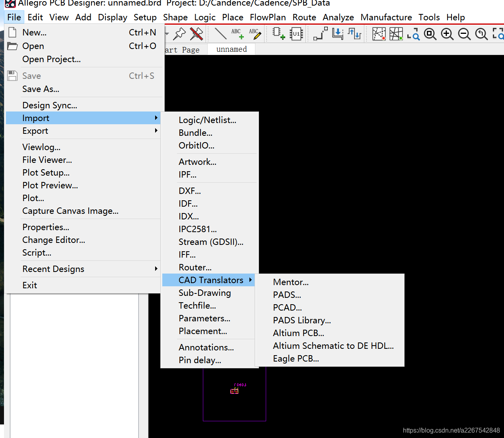Open the Logic menu
Image resolution: width=504 pixels, height=438 pixels.
coord(205,17)
